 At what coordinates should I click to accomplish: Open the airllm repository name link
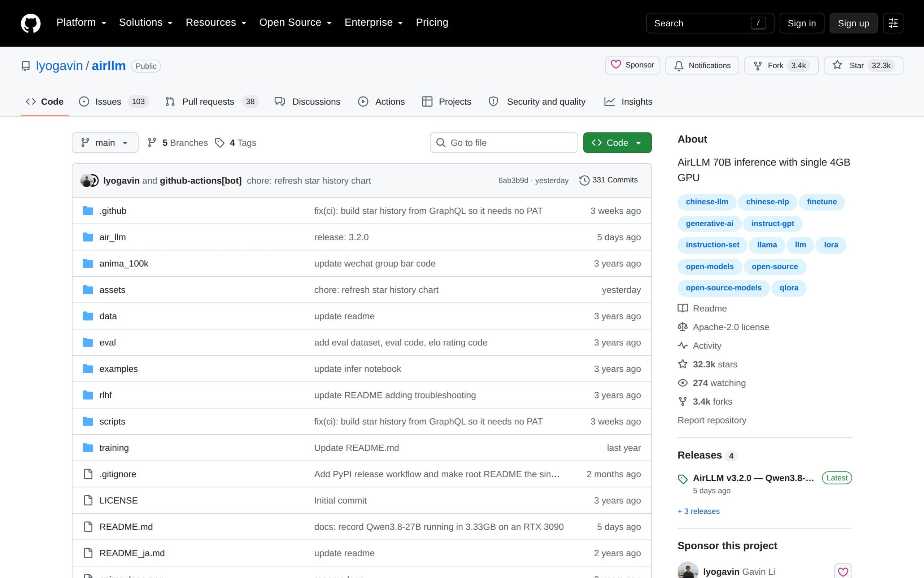(x=108, y=66)
